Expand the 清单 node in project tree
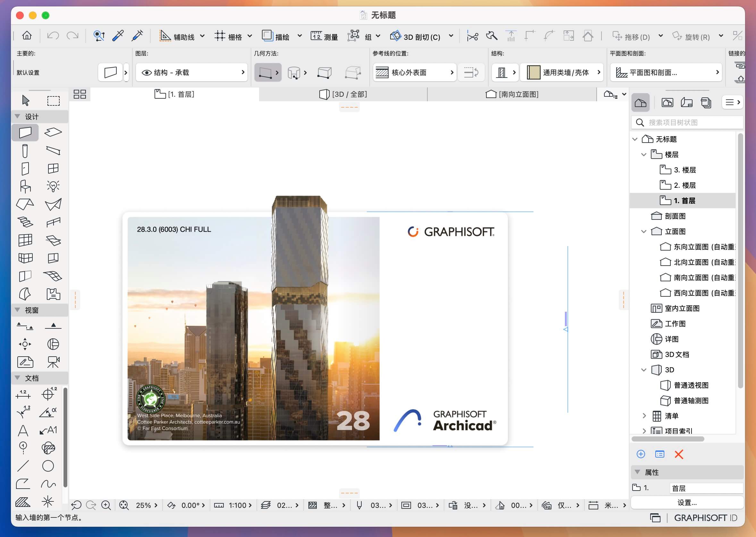 pos(644,416)
